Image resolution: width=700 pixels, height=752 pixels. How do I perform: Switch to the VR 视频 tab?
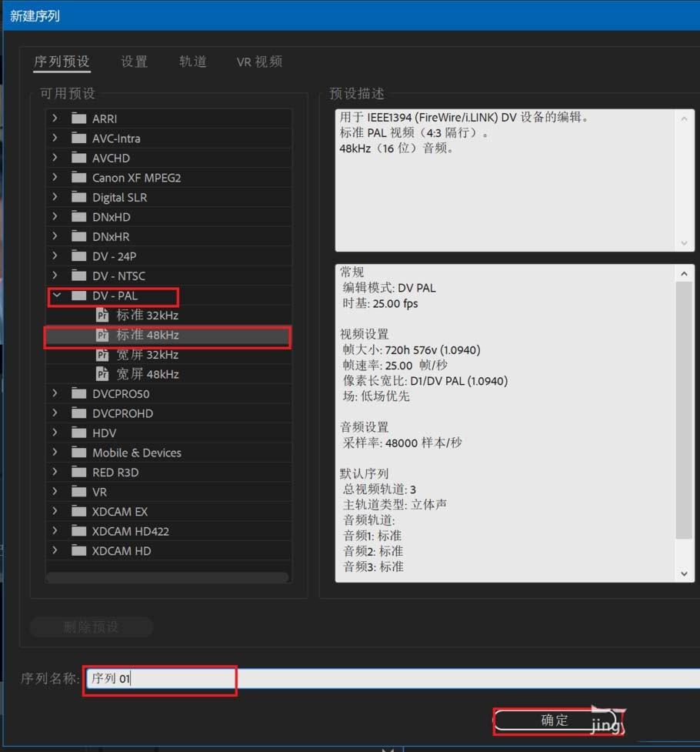[x=258, y=62]
